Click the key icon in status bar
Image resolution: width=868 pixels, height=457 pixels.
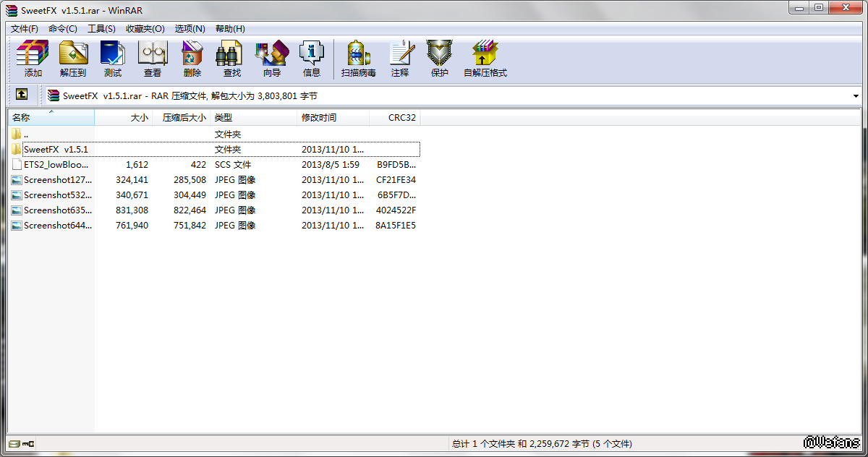[29, 443]
